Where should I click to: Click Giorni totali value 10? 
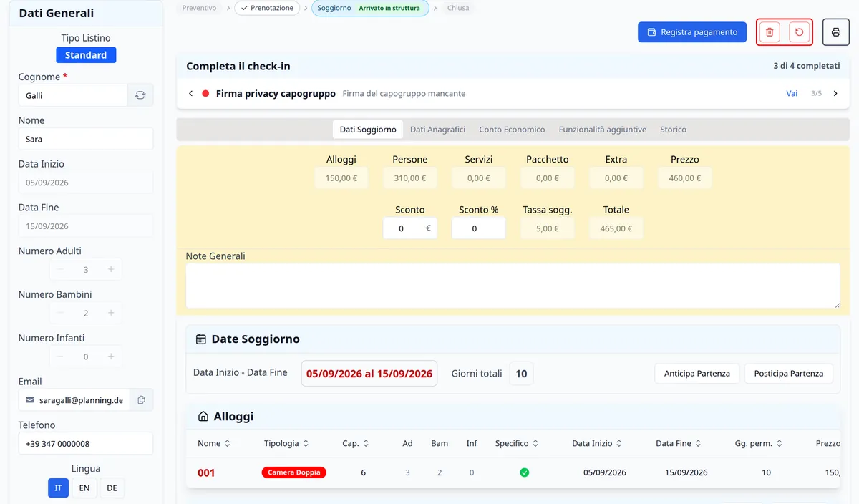point(521,374)
